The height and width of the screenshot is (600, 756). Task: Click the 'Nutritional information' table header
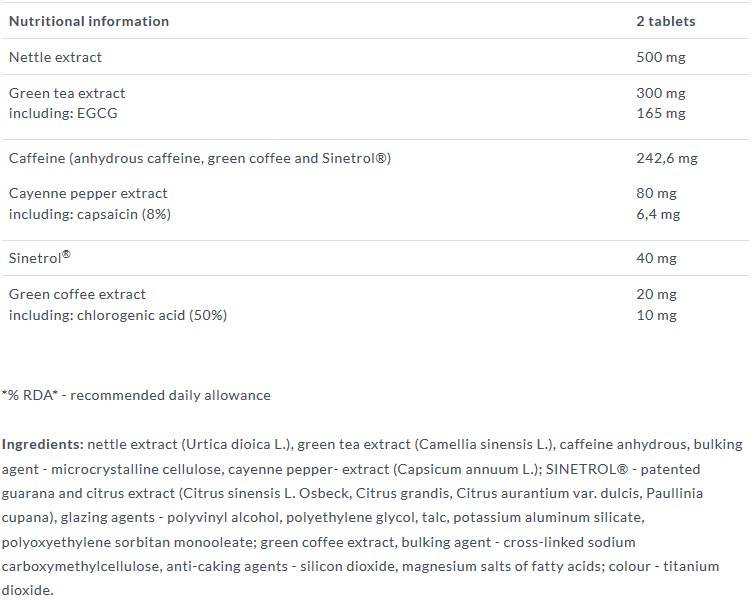pyautogui.click(x=89, y=21)
